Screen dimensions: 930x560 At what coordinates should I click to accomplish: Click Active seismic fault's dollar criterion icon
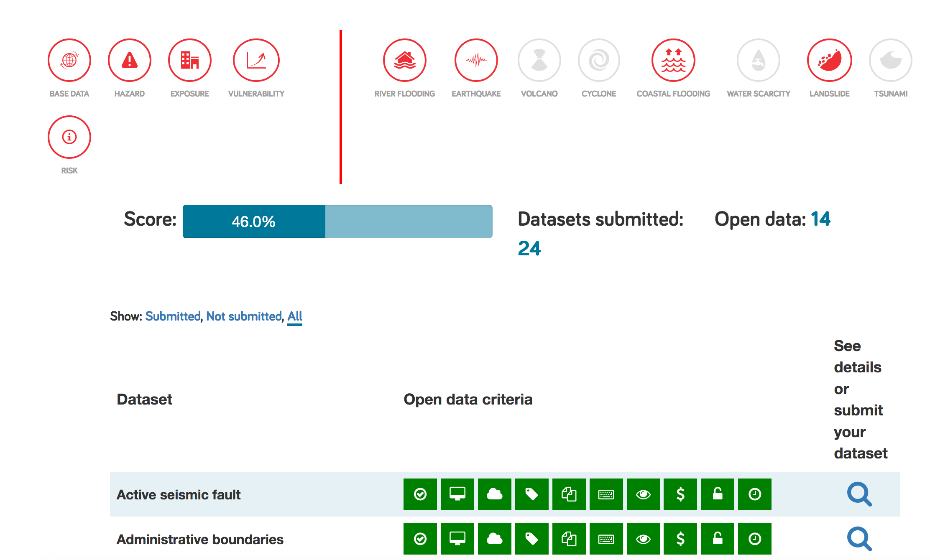680,494
